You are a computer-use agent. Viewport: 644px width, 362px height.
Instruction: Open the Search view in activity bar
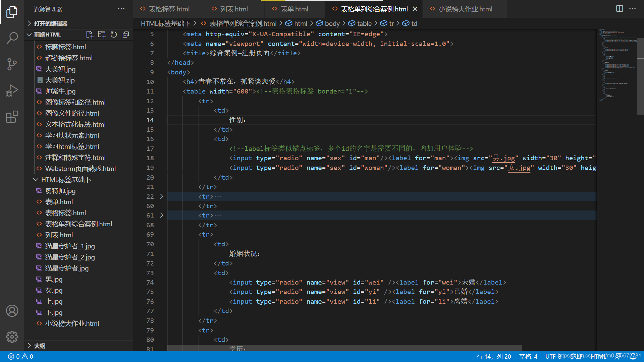click(x=12, y=38)
